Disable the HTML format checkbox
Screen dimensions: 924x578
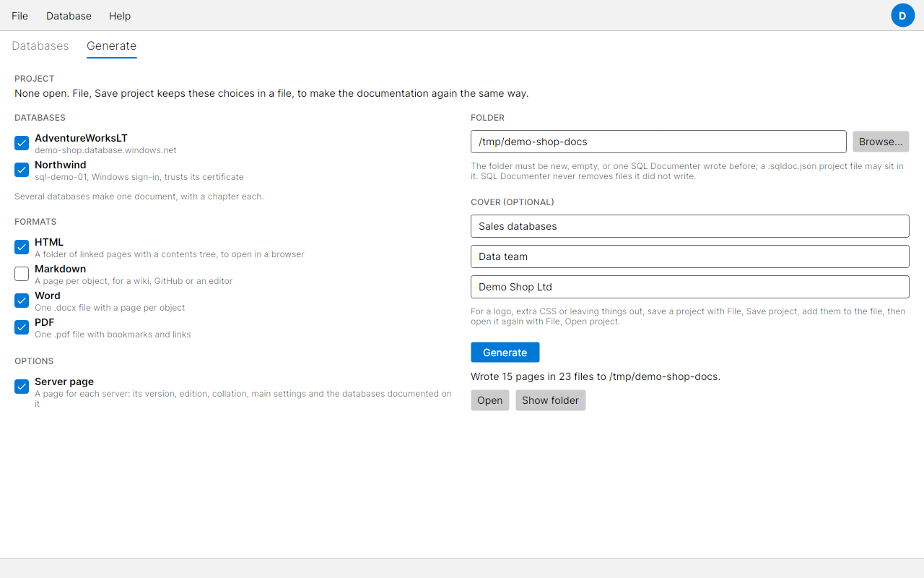click(x=22, y=247)
